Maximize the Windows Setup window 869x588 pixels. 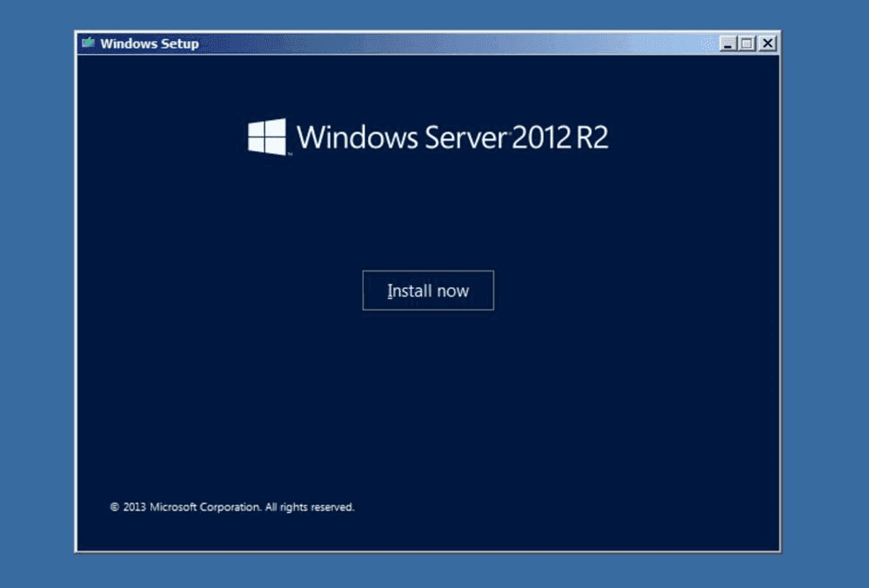[747, 43]
